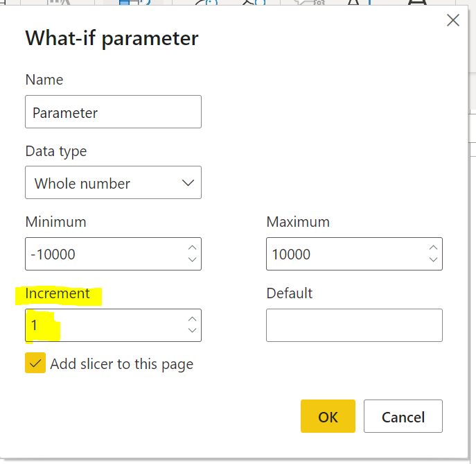Close the What-if parameter dialog
This screenshot has width=476, height=464.
pyautogui.click(x=453, y=20)
